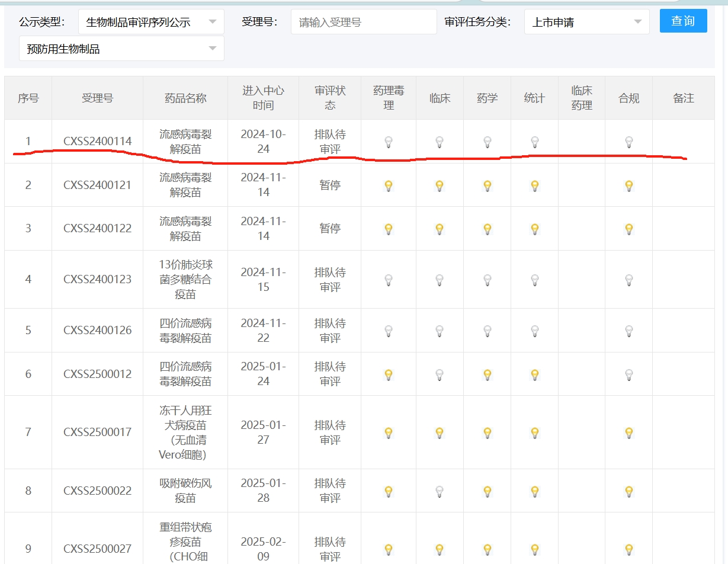Viewport: 728px width, 564px height.
Task: Open the 审评任务分类 dropdown showing 上市申请
Action: 587,22
